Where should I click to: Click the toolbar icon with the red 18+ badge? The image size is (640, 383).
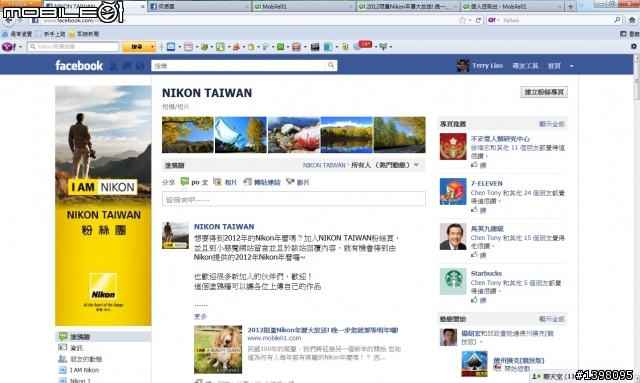pyautogui.click(x=362, y=46)
